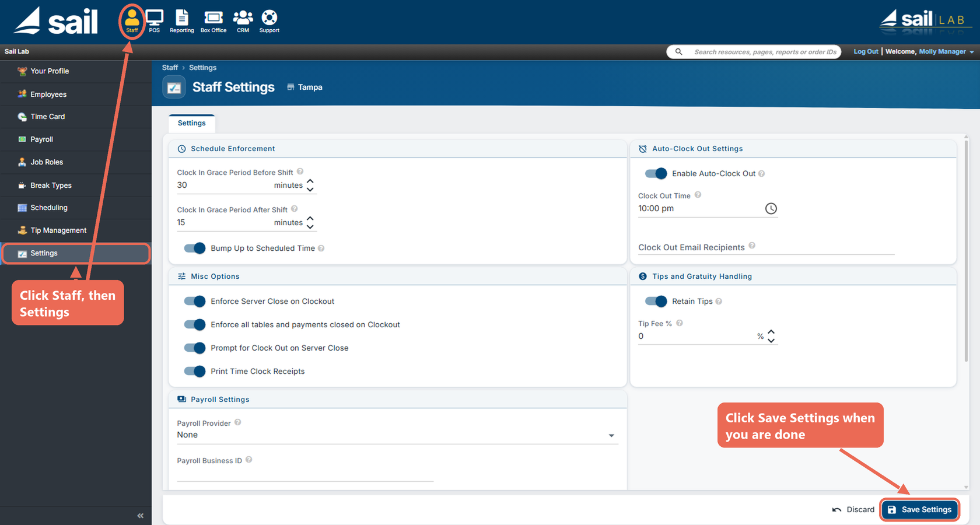Click help icon next to Clock Out Email Recipients
Image resolution: width=980 pixels, height=525 pixels.
[752, 246]
